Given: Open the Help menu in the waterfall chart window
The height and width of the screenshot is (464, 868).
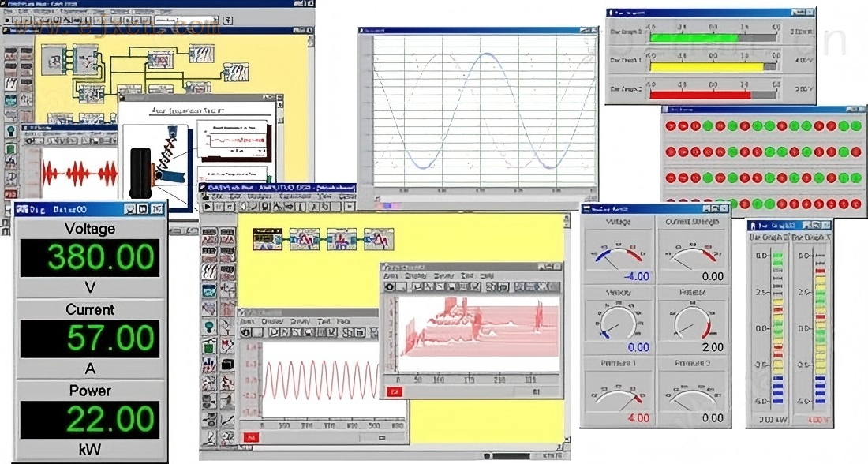Looking at the screenshot, I should click(487, 275).
